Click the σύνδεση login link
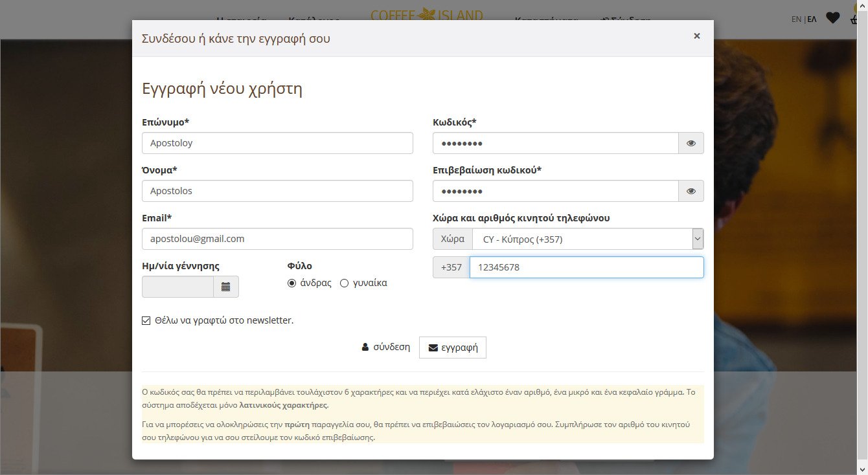Viewport: 868px width, 475px height. [386, 347]
